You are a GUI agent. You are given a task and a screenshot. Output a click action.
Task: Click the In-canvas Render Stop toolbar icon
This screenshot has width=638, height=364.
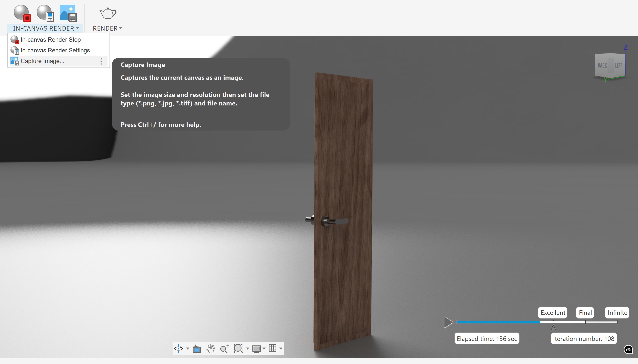click(22, 13)
